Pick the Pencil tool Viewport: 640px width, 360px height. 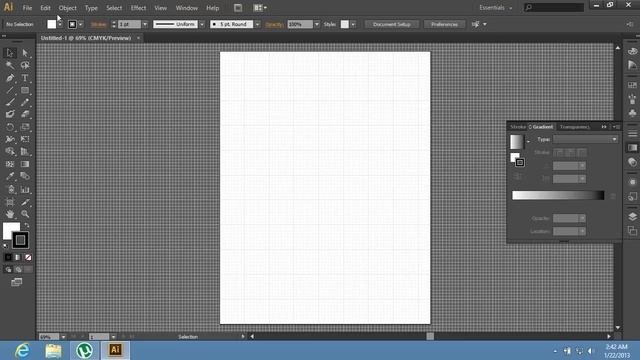click(25, 102)
